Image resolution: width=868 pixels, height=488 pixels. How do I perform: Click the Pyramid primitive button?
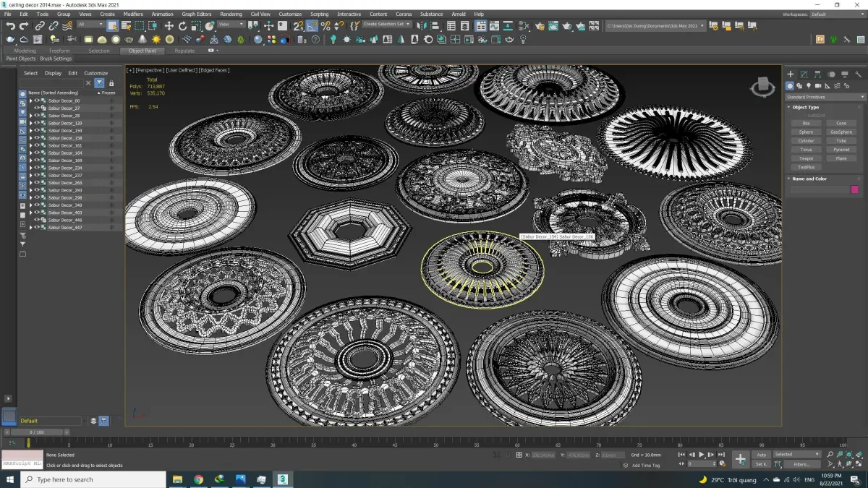click(841, 150)
